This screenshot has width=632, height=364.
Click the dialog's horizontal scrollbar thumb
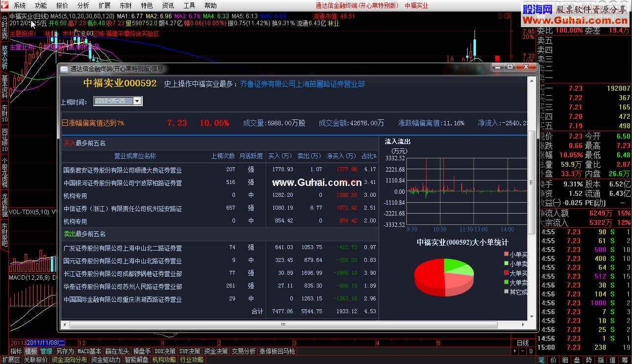(282, 325)
